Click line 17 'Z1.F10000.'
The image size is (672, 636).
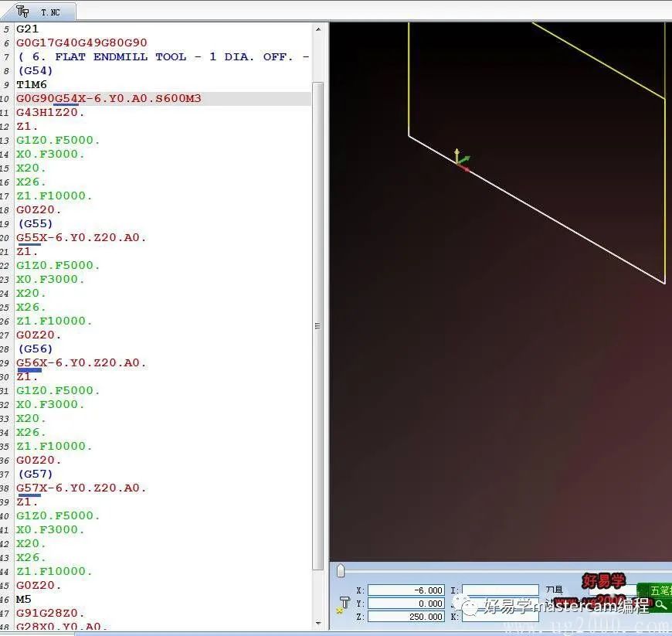coord(54,196)
